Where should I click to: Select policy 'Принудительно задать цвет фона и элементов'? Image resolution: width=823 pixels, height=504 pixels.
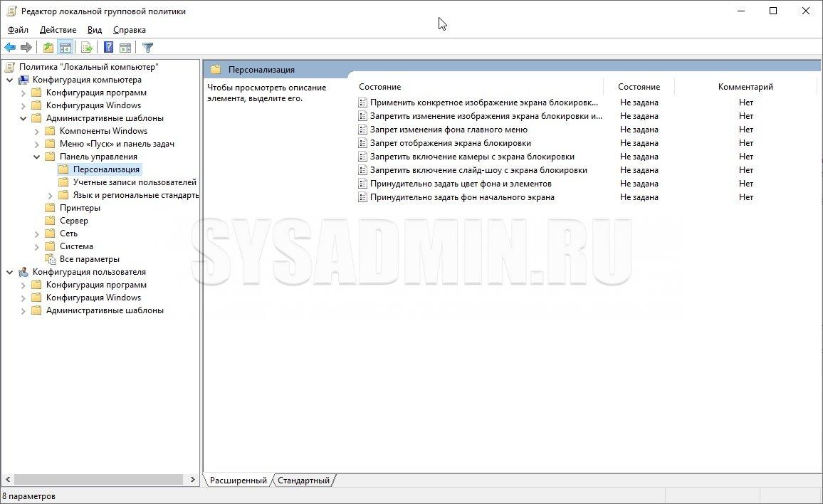tap(461, 184)
